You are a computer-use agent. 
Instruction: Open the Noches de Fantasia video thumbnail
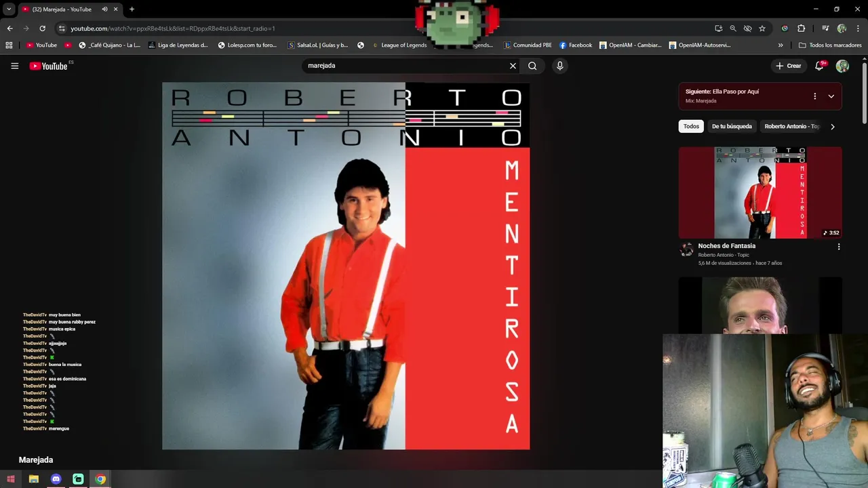tap(760, 192)
